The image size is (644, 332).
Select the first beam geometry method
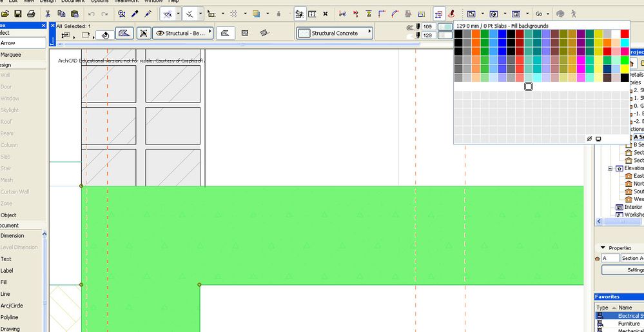[225, 34]
